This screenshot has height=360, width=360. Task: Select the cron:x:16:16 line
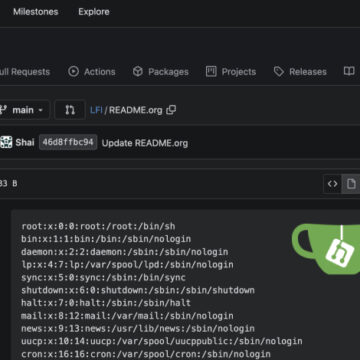click(x=146, y=354)
